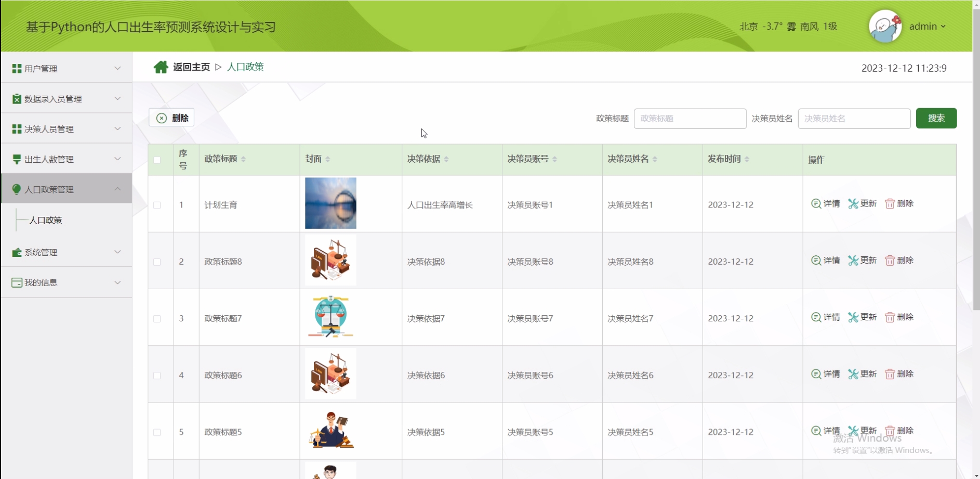Click 详情 icon for 政策标题7 row
Screen dimensions: 980x479
point(816,317)
